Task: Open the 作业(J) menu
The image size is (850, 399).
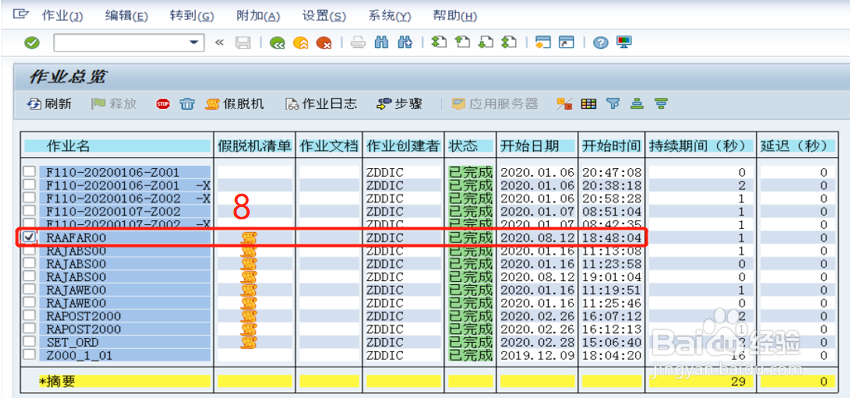Action: coord(62,16)
